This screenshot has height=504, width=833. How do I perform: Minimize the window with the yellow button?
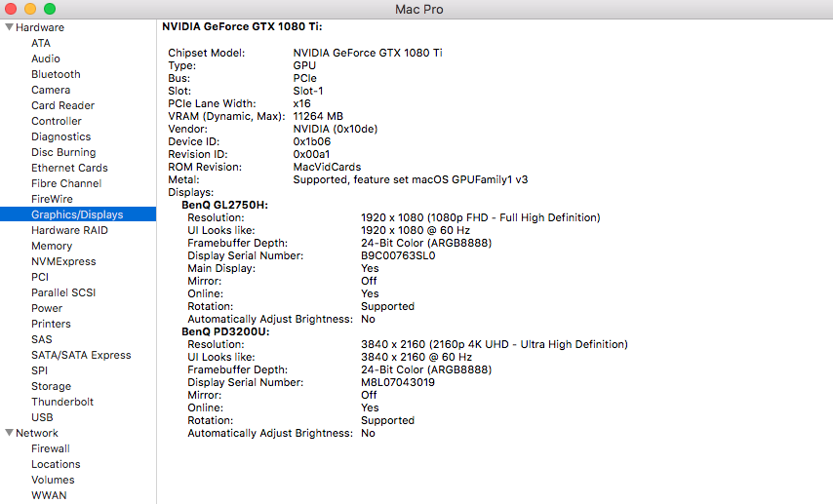(x=30, y=9)
